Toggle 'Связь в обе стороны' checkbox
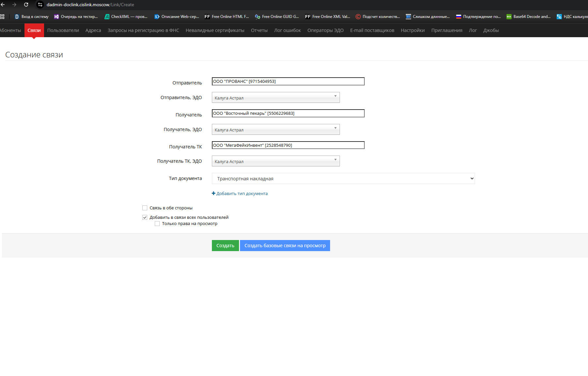This screenshot has width=588, height=376. click(145, 208)
